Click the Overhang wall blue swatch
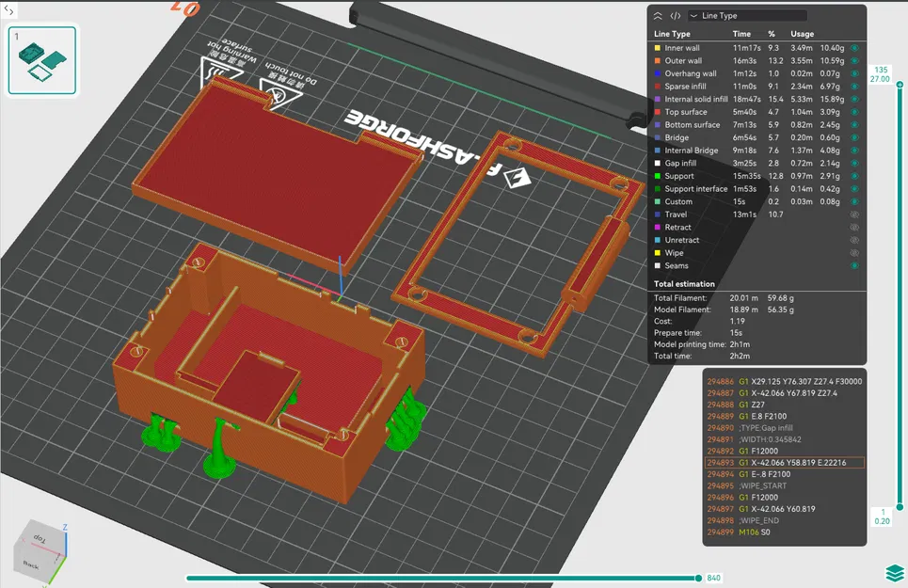908x588 pixels. [x=658, y=73]
